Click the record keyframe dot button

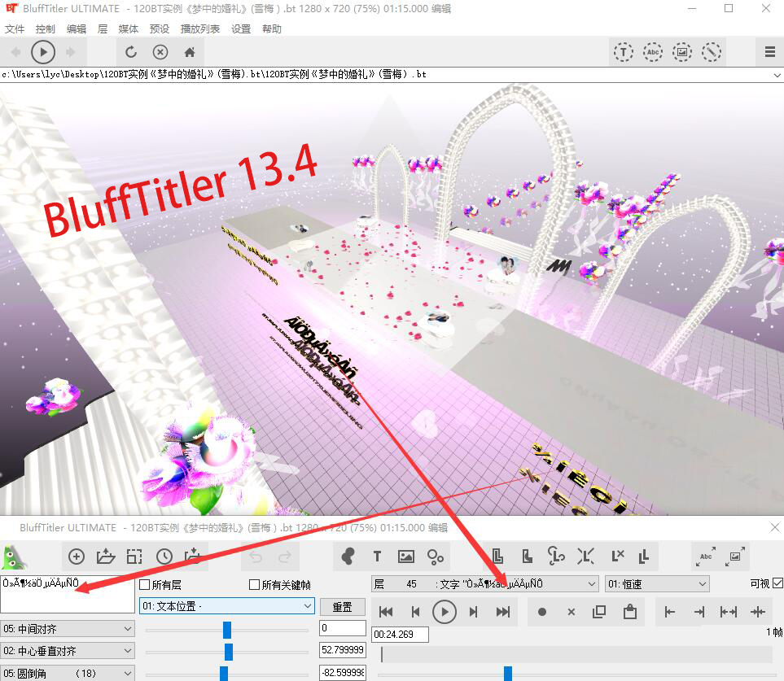(541, 612)
